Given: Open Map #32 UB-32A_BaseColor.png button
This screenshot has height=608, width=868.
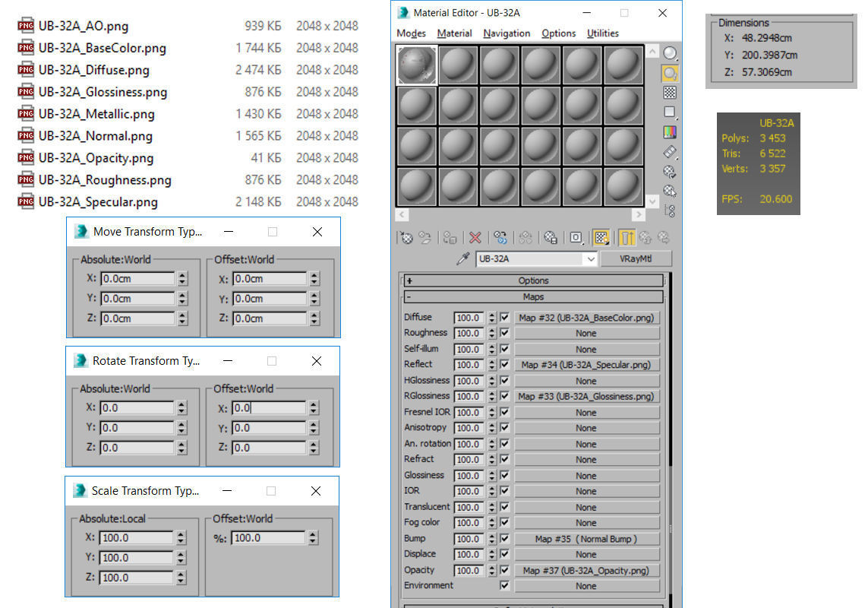Looking at the screenshot, I should pyautogui.click(x=587, y=318).
